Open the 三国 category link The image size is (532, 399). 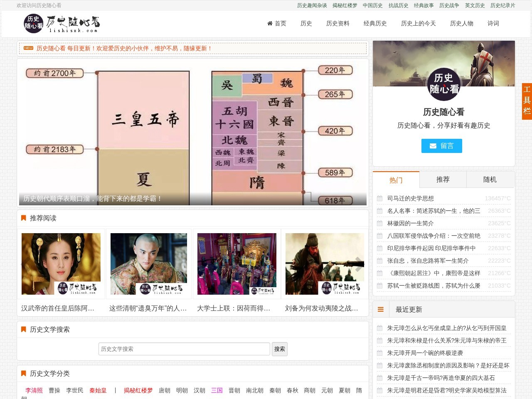tap(217, 390)
